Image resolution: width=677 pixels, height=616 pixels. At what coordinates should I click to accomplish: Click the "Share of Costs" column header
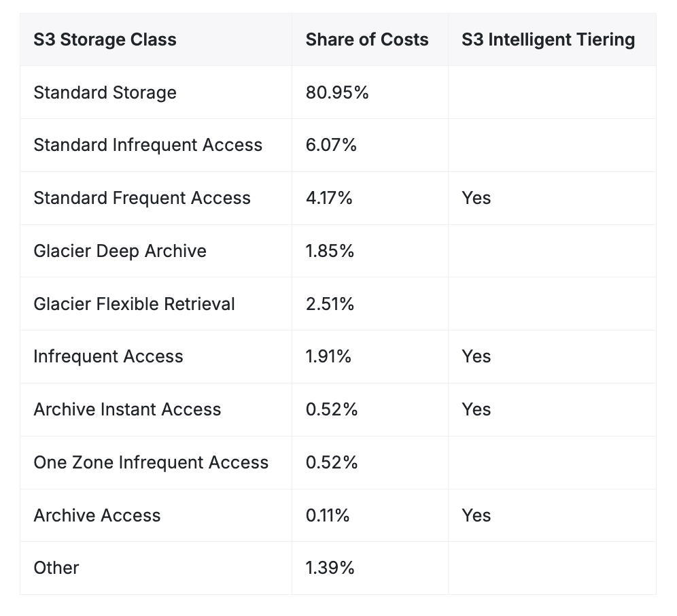367,39
